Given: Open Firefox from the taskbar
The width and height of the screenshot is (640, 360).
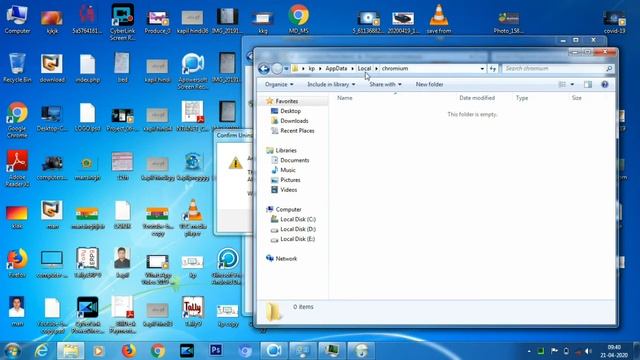Looking at the screenshot, I should pyautogui.click(x=129, y=351).
